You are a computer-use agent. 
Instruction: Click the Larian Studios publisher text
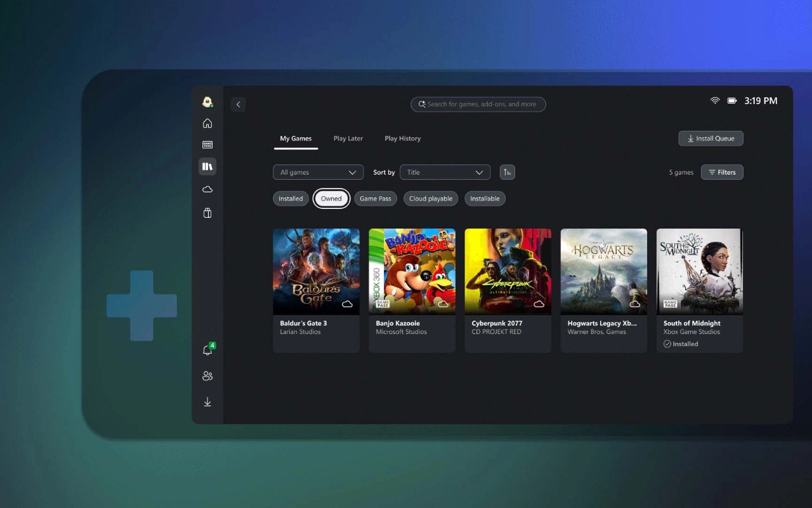tap(300, 332)
